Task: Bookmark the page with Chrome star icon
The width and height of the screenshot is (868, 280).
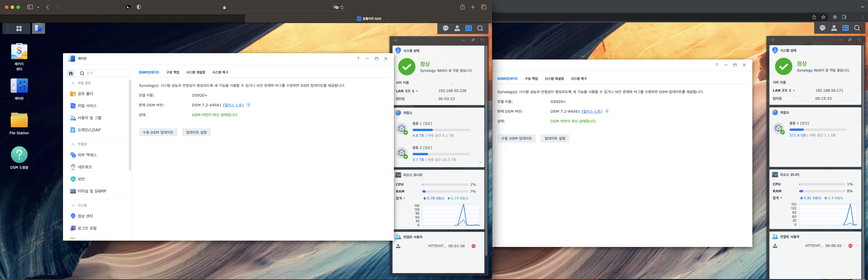Action: click(823, 17)
